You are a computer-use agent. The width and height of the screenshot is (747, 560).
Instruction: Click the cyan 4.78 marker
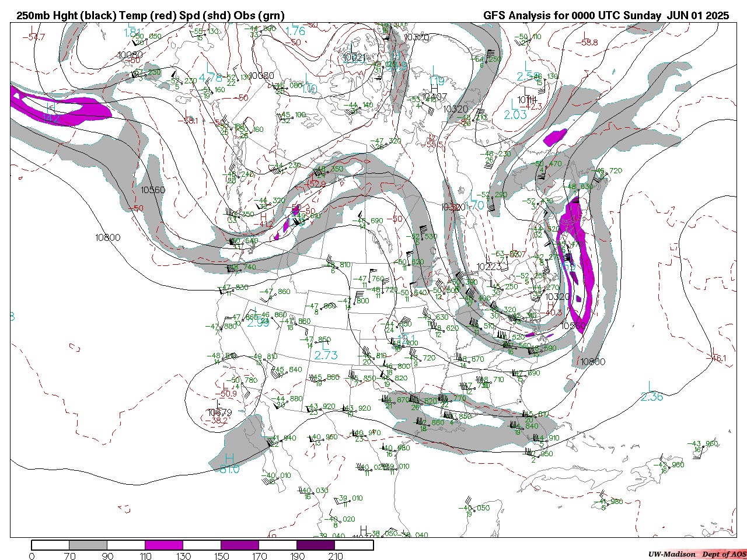coord(210,78)
